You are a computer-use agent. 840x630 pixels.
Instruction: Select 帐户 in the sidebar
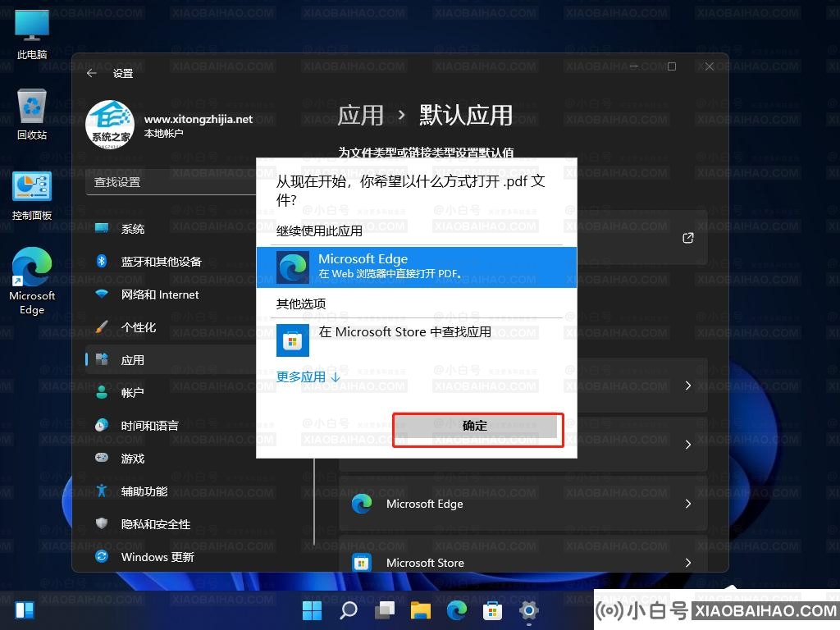point(171,393)
